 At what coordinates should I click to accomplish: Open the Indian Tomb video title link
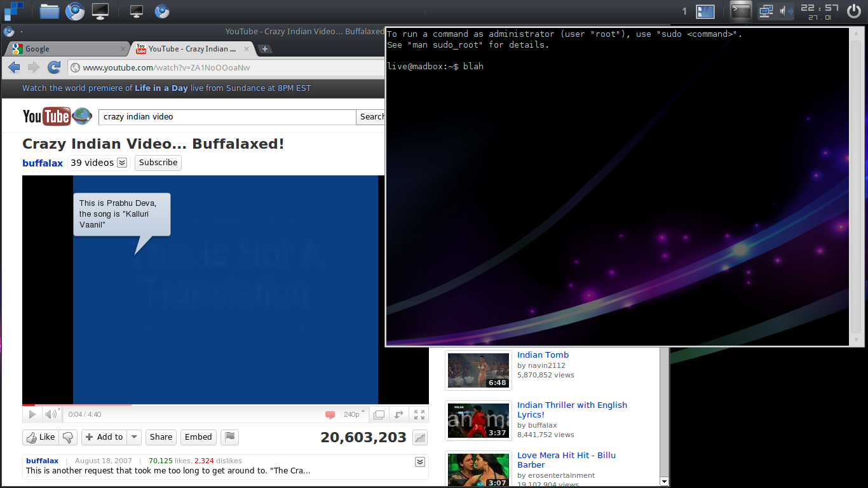tap(543, 355)
